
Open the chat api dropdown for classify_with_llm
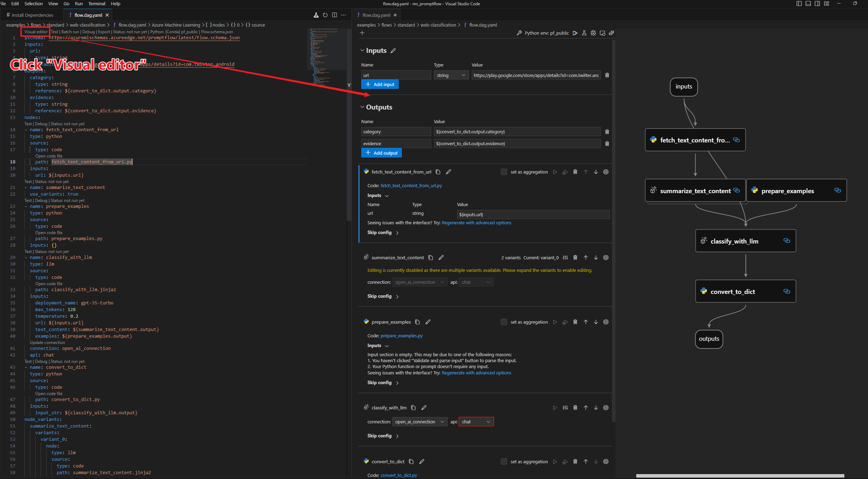point(476,422)
